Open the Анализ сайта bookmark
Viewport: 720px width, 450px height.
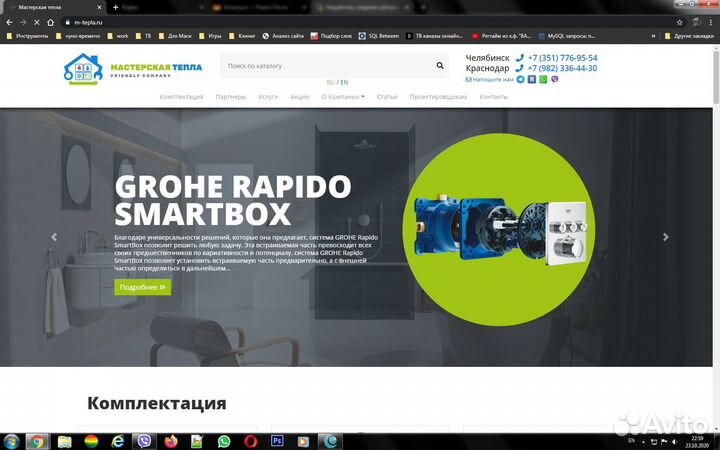[283, 36]
